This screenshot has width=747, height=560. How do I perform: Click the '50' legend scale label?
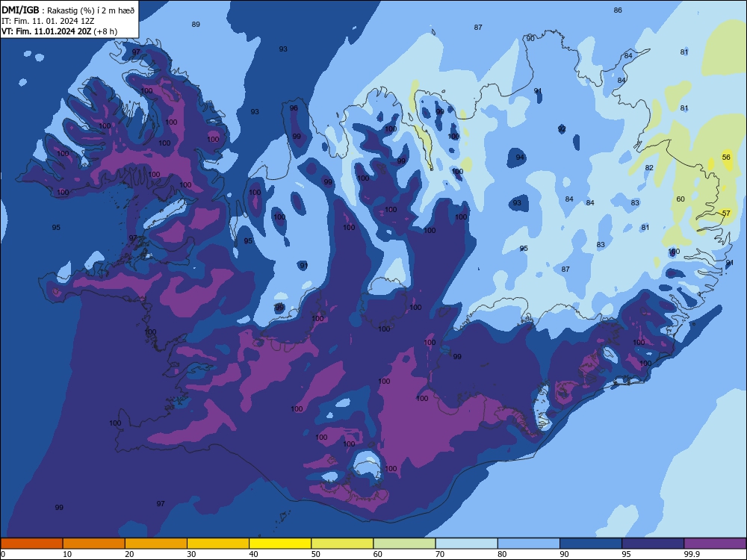click(315, 554)
